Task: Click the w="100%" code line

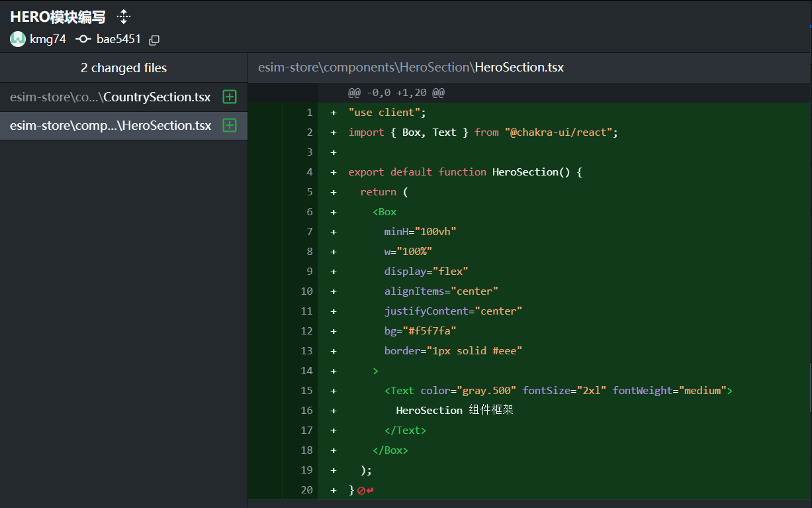Action: pyautogui.click(x=408, y=252)
